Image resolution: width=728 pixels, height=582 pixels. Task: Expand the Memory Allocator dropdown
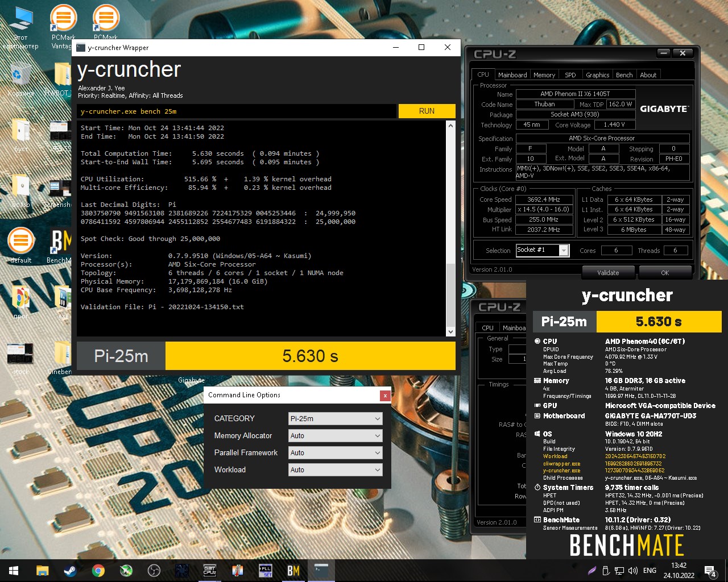coord(335,436)
